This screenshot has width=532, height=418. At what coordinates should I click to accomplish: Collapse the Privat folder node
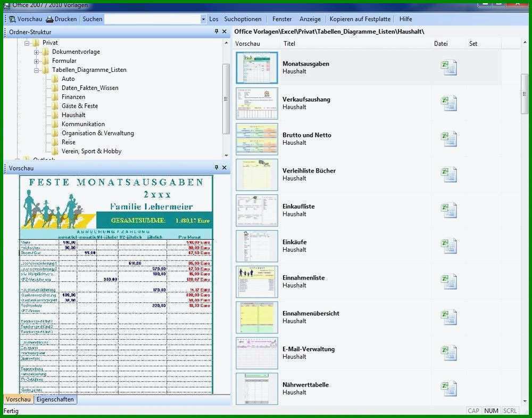click(x=27, y=44)
